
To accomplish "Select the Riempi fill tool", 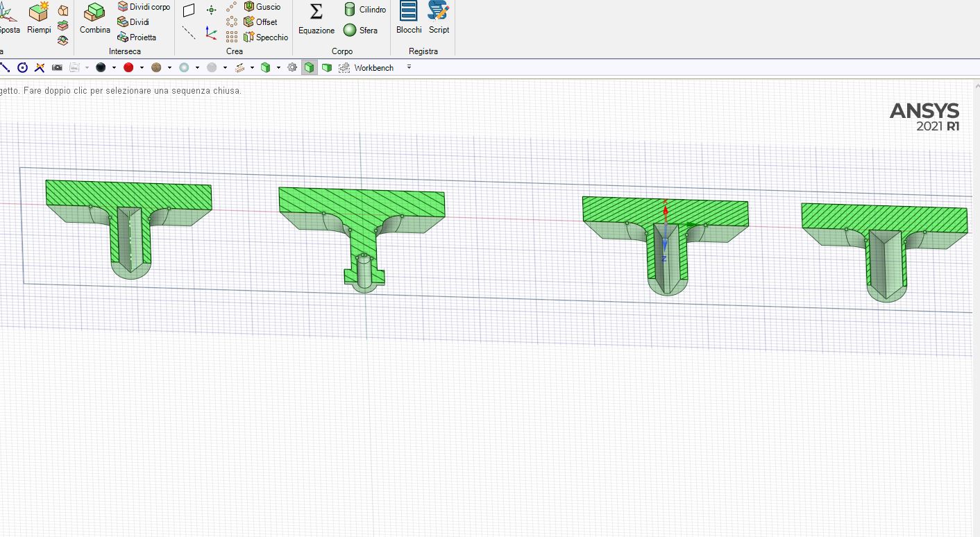I will [x=39, y=19].
